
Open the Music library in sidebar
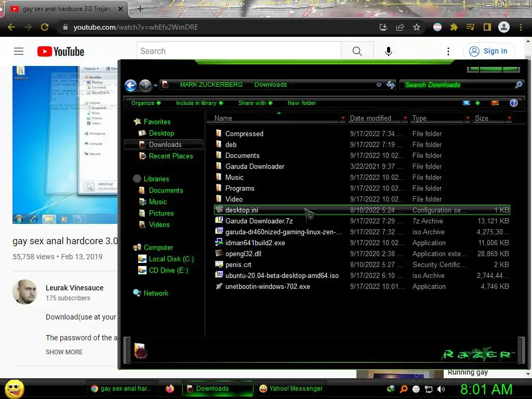click(158, 202)
